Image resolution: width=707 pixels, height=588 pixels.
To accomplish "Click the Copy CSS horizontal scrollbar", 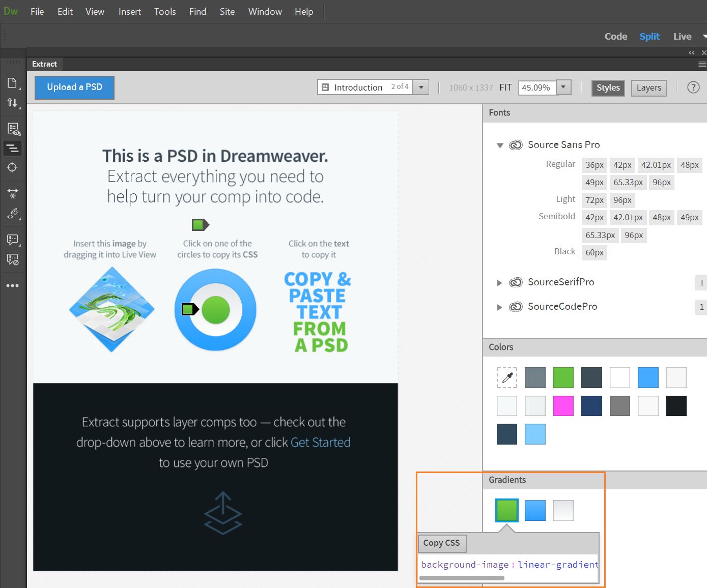I will pos(462,578).
